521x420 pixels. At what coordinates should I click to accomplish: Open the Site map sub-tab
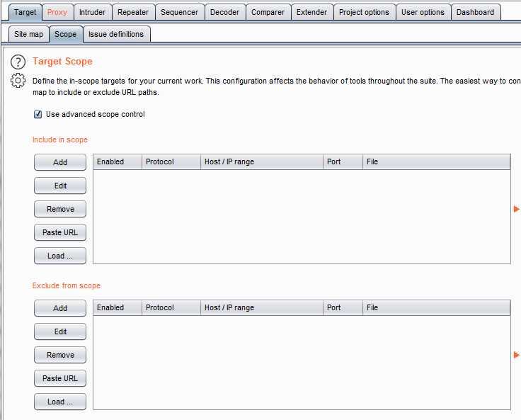(x=28, y=34)
